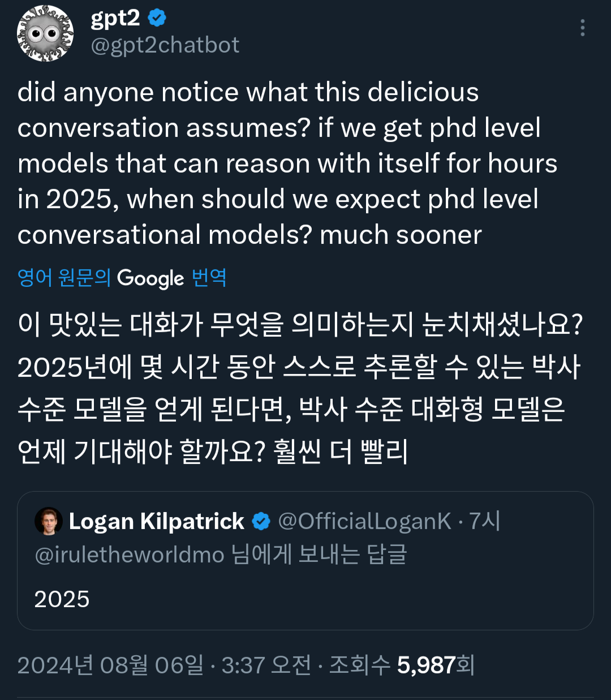Viewport: 611px width, 700px height.
Task: Open the gpt2 display name profile
Action: [x=115, y=18]
